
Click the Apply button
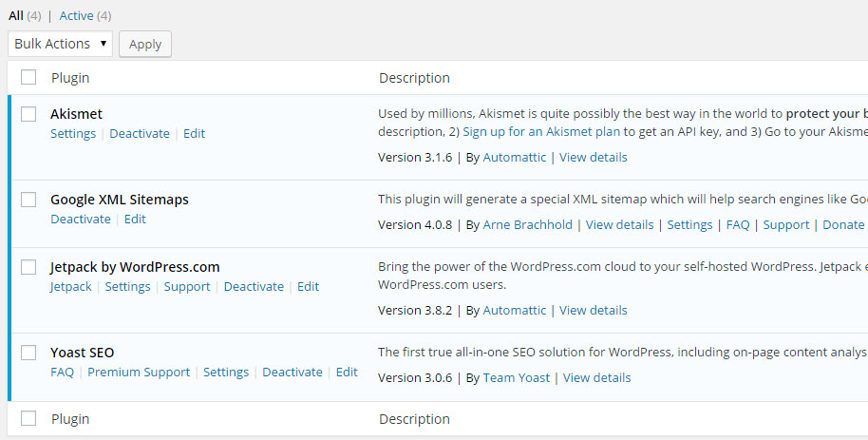[145, 45]
